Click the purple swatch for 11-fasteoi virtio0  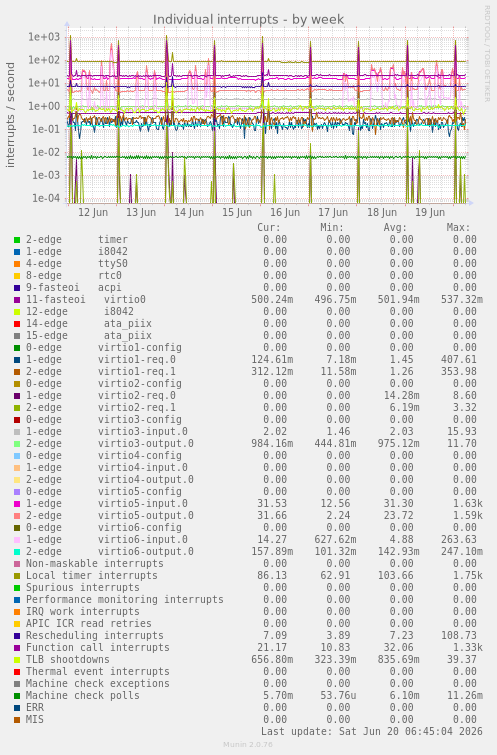click(x=17, y=300)
